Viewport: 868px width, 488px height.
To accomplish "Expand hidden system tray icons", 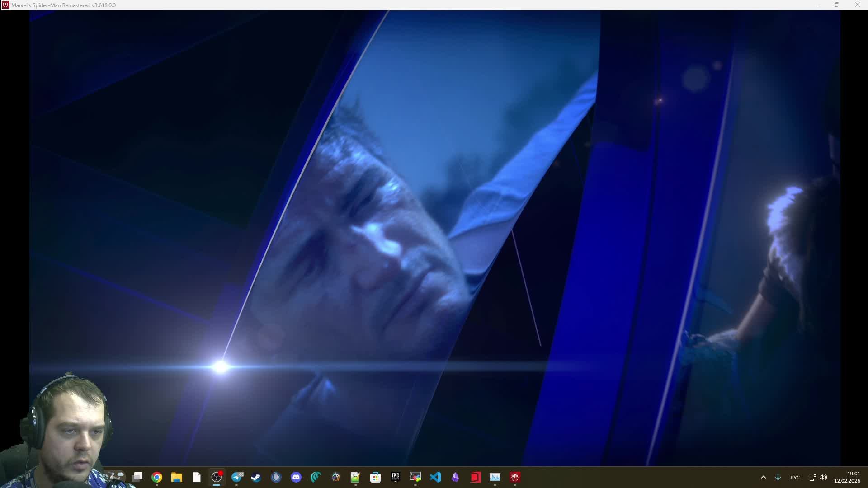I will 764,477.
